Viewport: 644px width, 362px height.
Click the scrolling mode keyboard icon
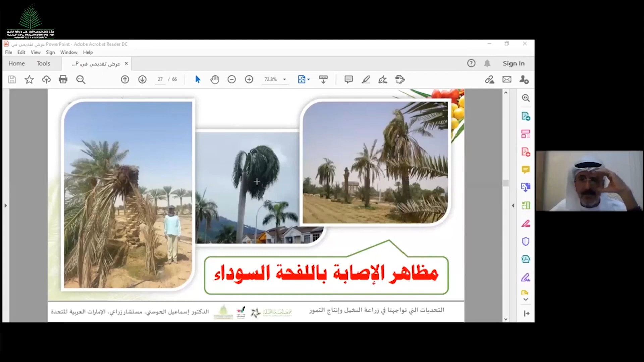point(323,79)
